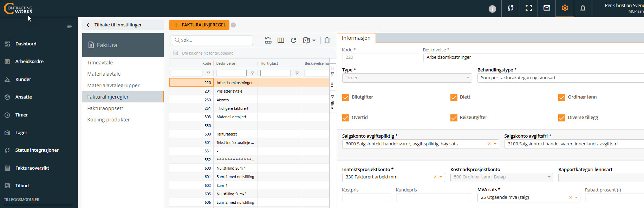Click the help question mark beside Fakturalinjeregel
This screenshot has width=644, height=208.
click(x=233, y=25)
